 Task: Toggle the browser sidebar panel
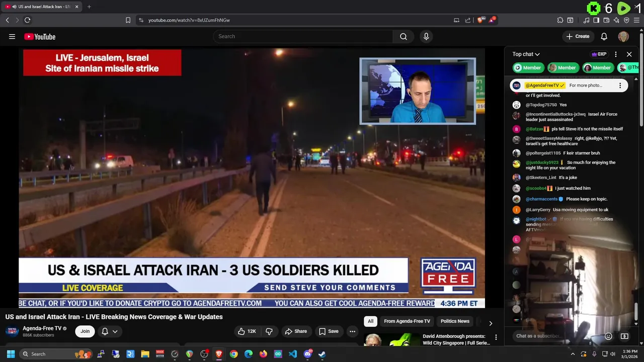click(x=596, y=20)
